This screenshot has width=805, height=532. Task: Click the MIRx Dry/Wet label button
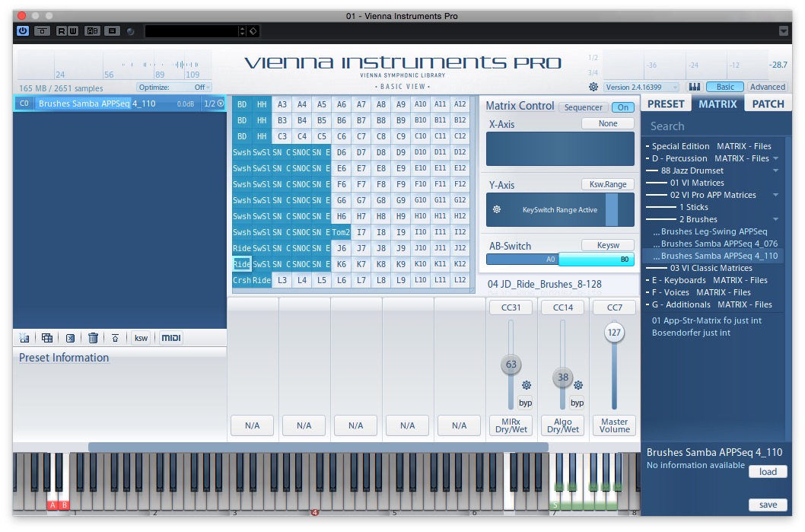pyautogui.click(x=511, y=425)
